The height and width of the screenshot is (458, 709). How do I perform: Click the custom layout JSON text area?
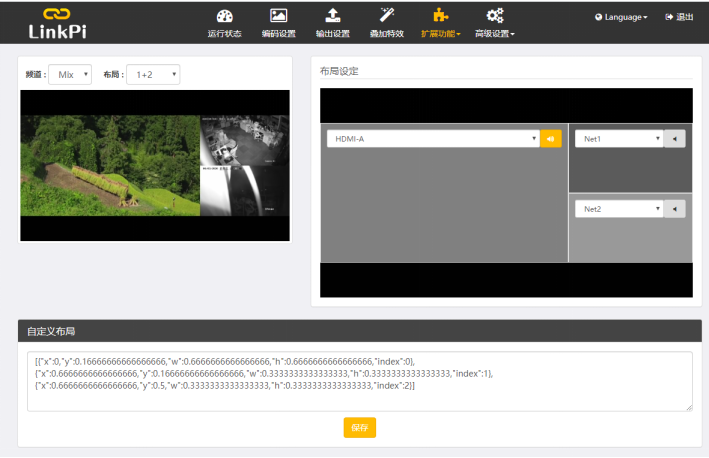click(359, 381)
